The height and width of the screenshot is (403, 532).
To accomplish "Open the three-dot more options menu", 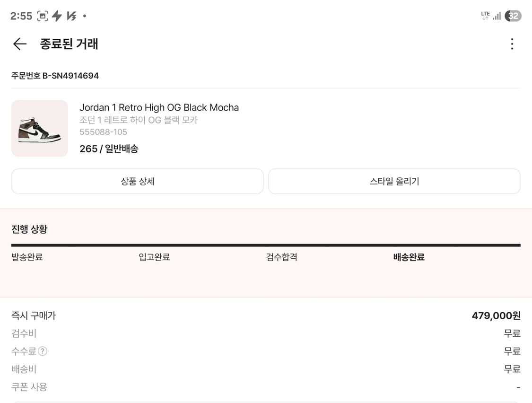I will [512, 44].
